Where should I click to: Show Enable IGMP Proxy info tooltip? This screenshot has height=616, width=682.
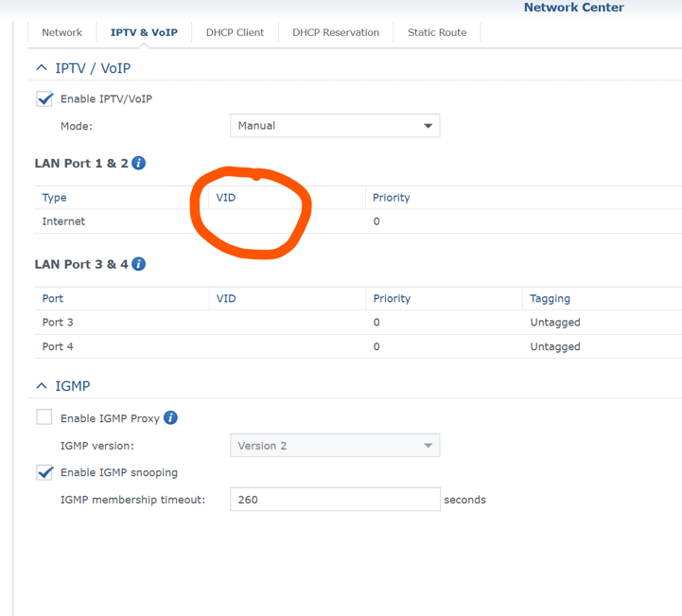pos(170,417)
